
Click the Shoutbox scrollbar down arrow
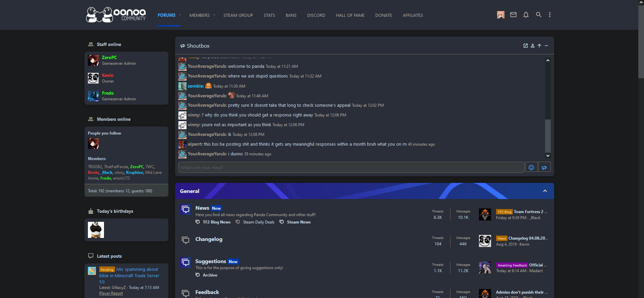point(548,155)
